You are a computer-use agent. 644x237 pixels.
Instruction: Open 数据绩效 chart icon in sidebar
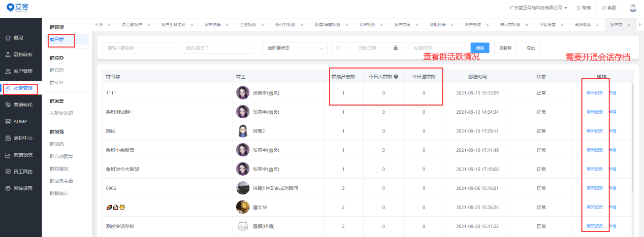pos(8,155)
